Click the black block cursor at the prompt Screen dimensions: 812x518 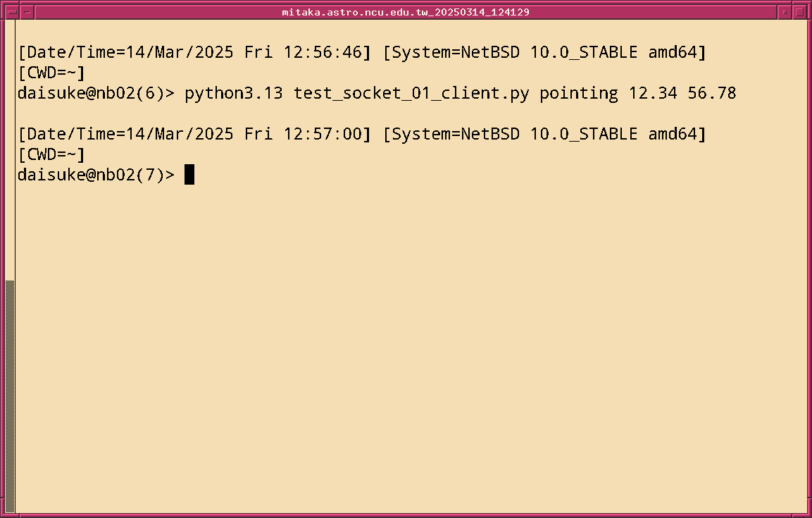pos(189,174)
